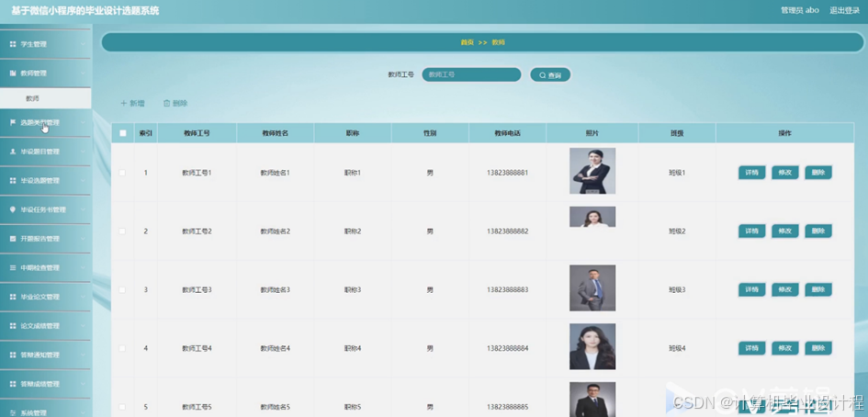Open 详情 for row 教师工号3

(x=751, y=289)
